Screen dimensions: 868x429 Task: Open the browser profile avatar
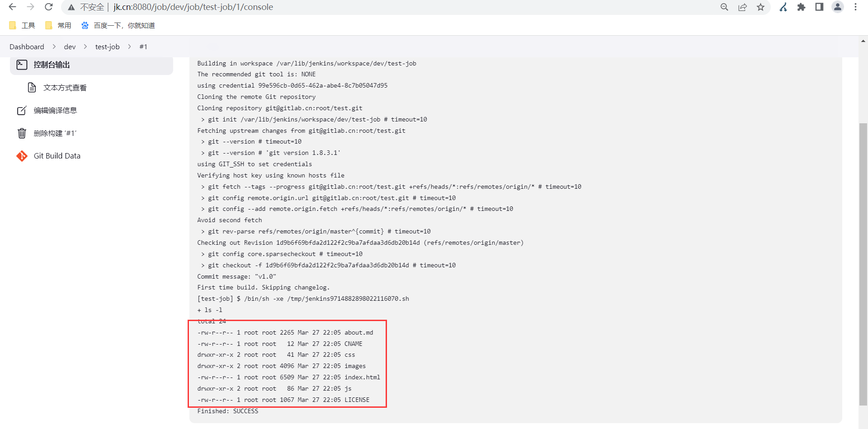click(x=838, y=7)
